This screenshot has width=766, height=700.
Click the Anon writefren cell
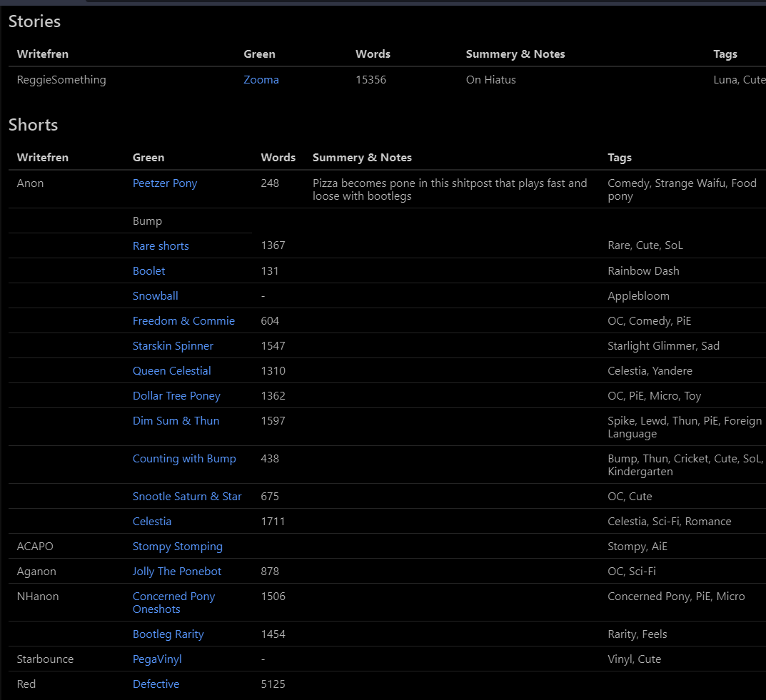(30, 183)
